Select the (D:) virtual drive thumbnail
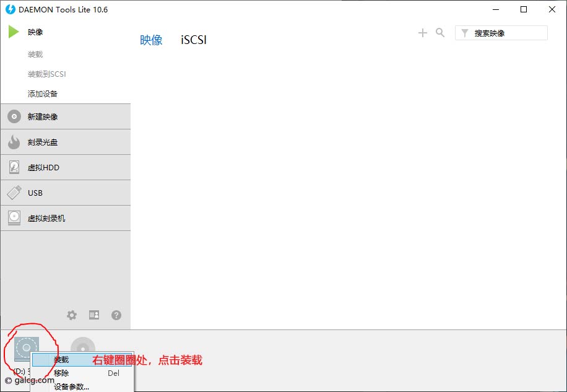567x392 pixels. pyautogui.click(x=27, y=347)
